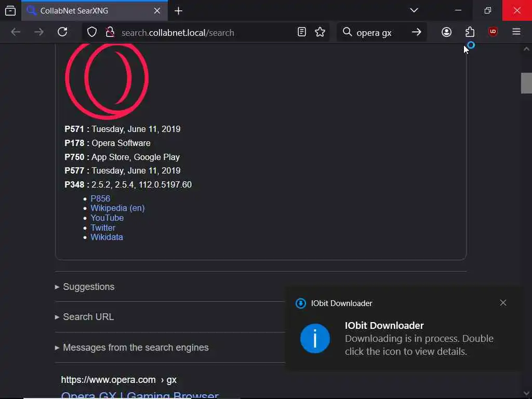Open the Opera GX Gaming Browser result
Screen dimensions: 532x399
click(140, 395)
